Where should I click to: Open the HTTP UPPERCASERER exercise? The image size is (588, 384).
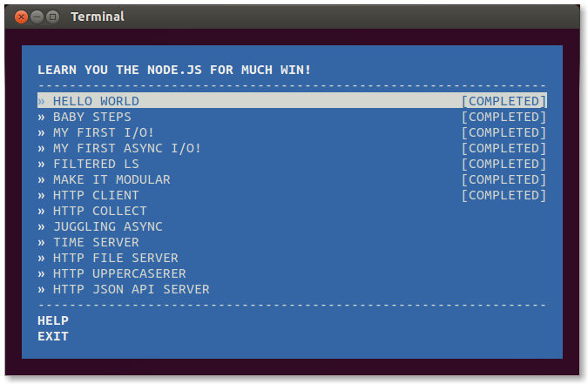(x=292, y=273)
